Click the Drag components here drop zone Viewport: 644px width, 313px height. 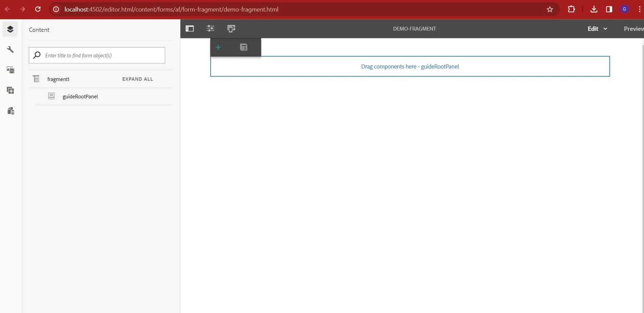(410, 66)
